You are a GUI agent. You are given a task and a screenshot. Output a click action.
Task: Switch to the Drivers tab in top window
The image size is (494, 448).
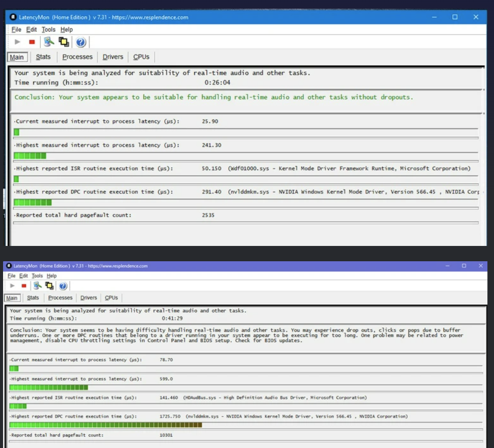[x=113, y=57]
